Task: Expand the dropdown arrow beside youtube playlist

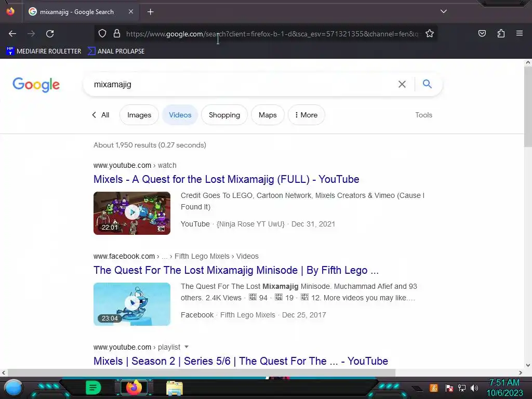Action: 187,347
